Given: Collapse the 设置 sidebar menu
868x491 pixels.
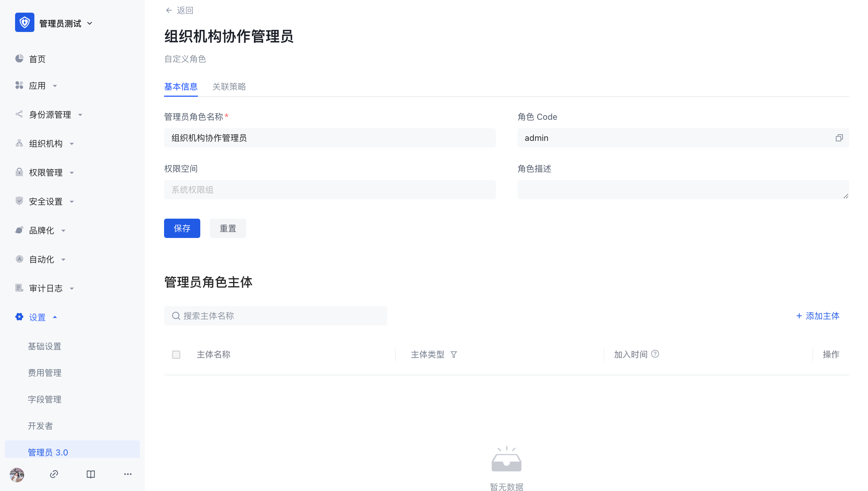Looking at the screenshot, I should coord(37,317).
